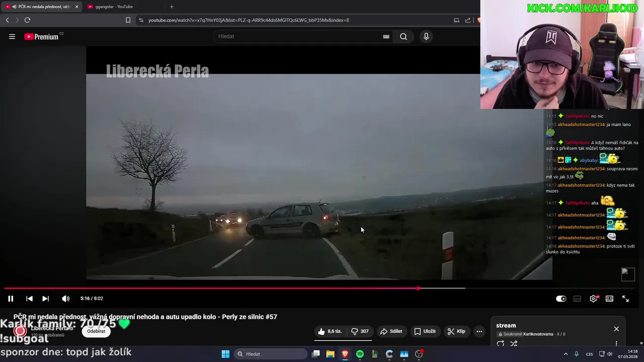Open stream playlist options three dots
The width and height of the screenshot is (644, 362).
coord(616,344)
